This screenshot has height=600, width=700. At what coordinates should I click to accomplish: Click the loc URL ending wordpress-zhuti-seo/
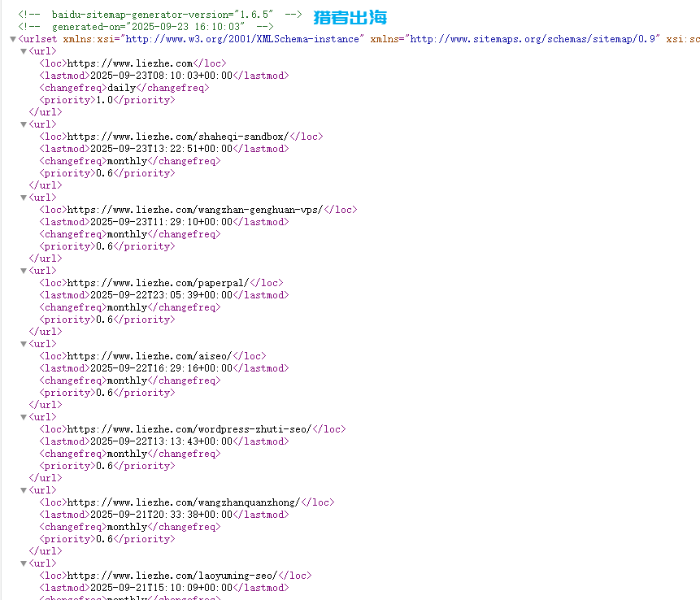(x=189, y=429)
